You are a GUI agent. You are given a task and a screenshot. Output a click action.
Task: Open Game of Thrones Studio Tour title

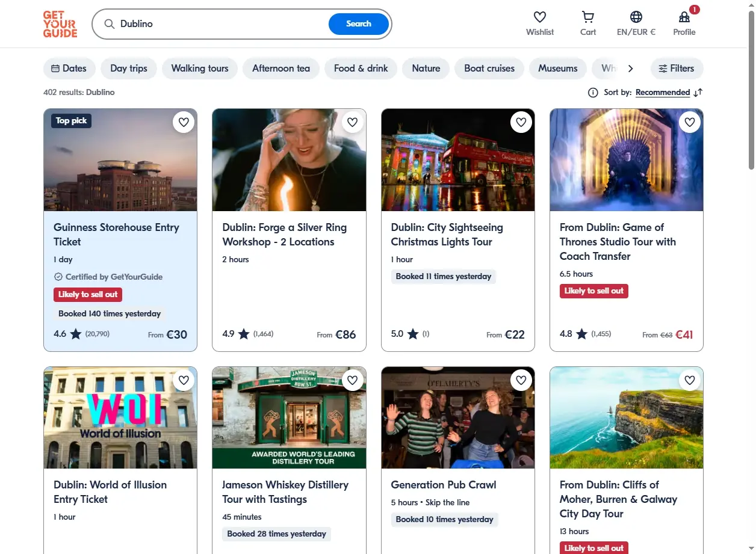[618, 242]
